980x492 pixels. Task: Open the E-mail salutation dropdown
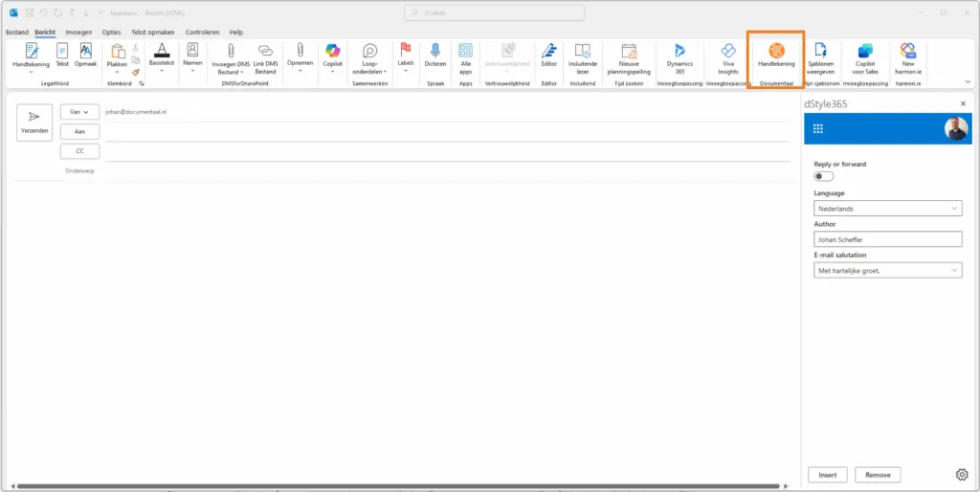pos(887,270)
